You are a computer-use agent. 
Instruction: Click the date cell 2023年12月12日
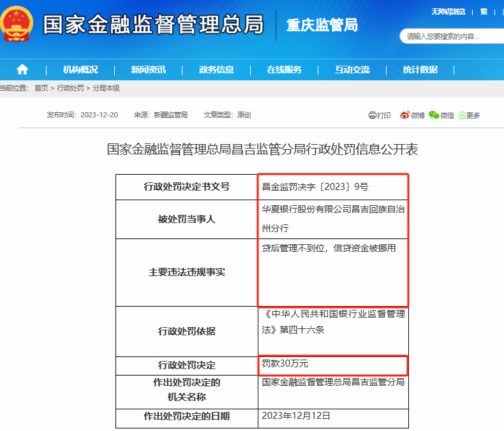coord(333,418)
